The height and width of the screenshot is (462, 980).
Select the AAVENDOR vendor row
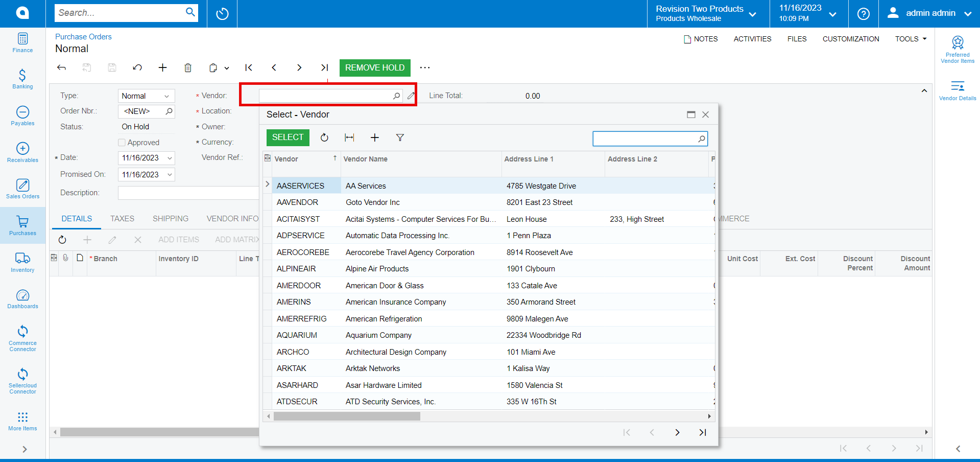(489, 202)
